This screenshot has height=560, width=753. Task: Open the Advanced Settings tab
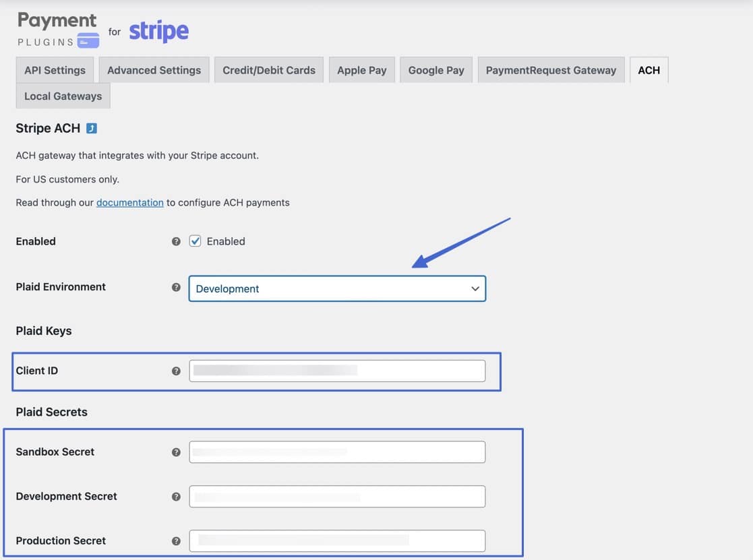pyautogui.click(x=153, y=69)
